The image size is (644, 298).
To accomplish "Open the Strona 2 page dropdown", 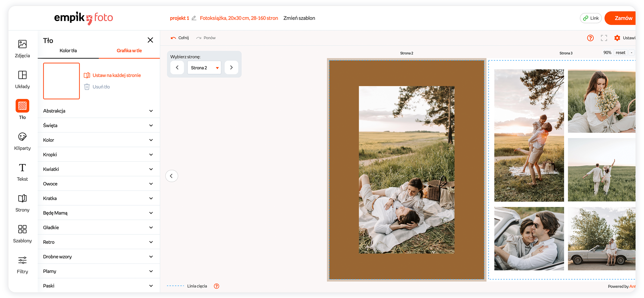I will (204, 68).
